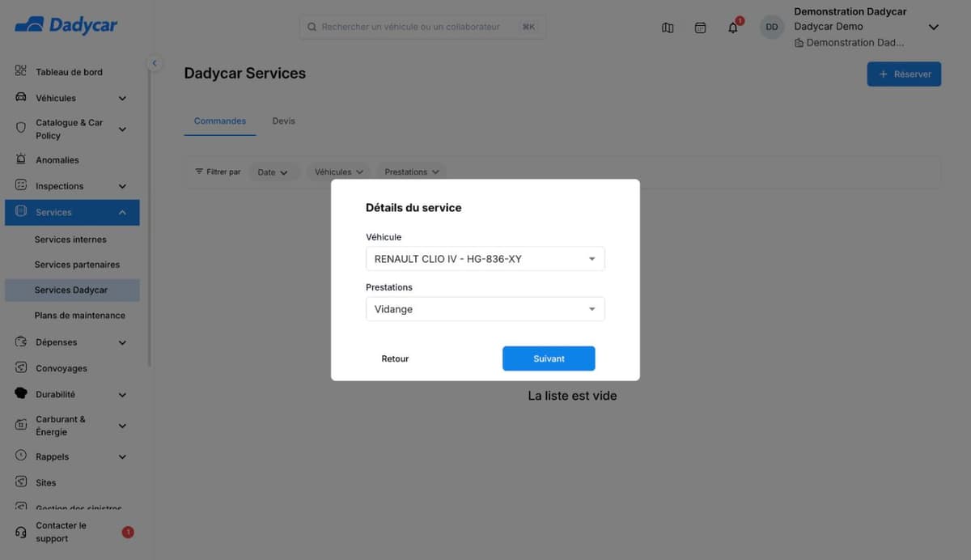Click the Rappels clock icon
971x560 pixels.
21,456
